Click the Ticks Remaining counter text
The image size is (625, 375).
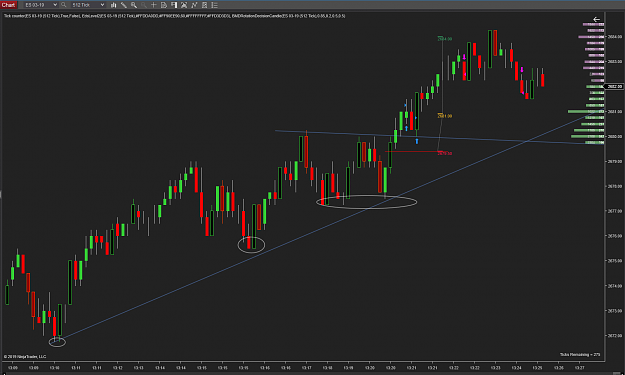[580, 354]
